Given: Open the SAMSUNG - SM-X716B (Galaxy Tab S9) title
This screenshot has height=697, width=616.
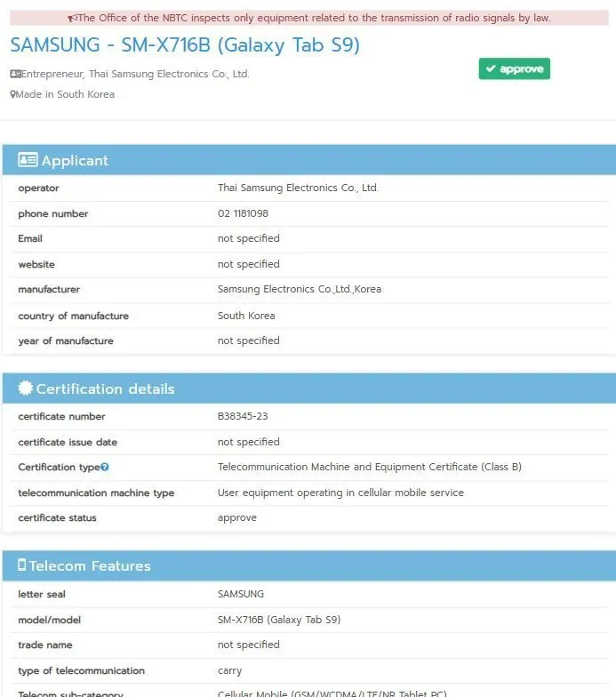Looking at the screenshot, I should click(185, 45).
